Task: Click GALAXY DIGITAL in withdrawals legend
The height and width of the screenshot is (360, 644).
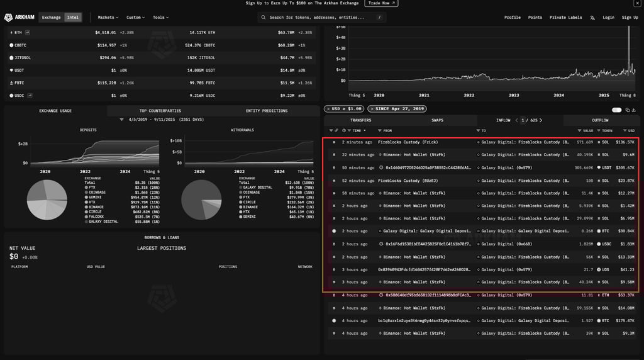Action: [x=257, y=188]
